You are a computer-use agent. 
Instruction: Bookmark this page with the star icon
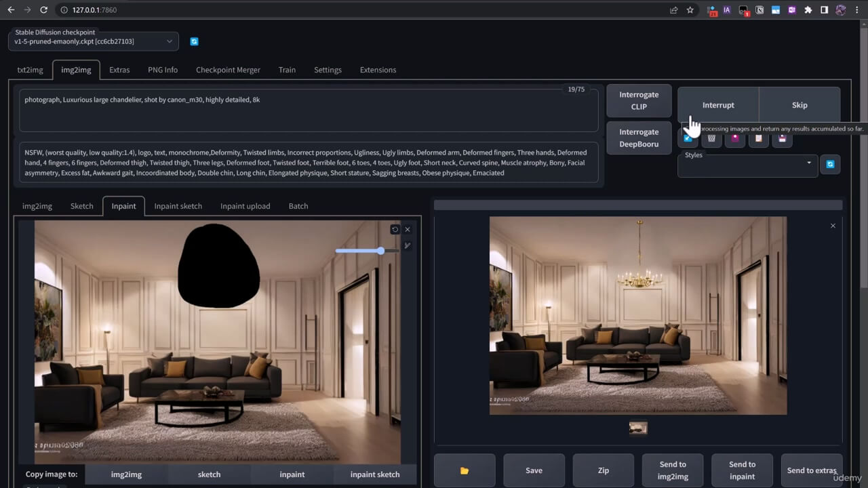690,10
